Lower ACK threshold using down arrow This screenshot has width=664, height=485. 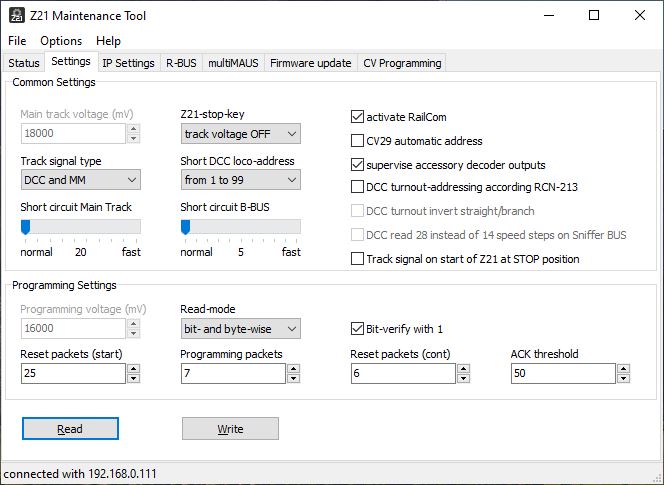coord(623,378)
